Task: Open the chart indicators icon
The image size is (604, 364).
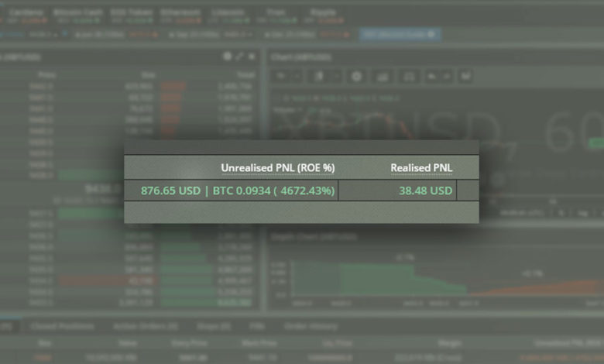Action: point(382,76)
